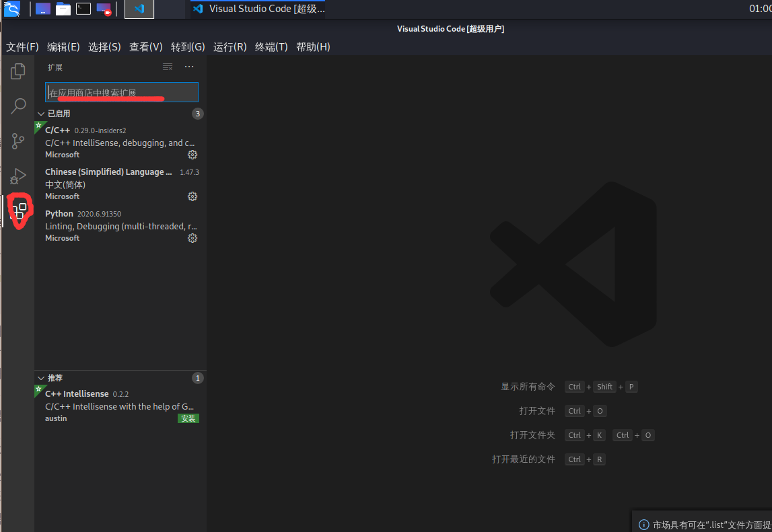Screen dimensions: 772x532
Task: Select Visual Studio Code window in taskbar
Action: click(258, 9)
